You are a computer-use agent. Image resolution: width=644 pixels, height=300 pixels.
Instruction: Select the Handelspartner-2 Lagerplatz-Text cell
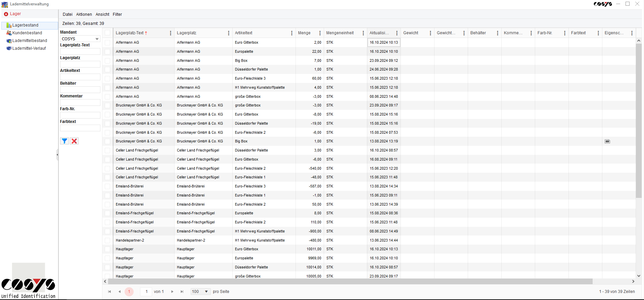tap(144, 241)
